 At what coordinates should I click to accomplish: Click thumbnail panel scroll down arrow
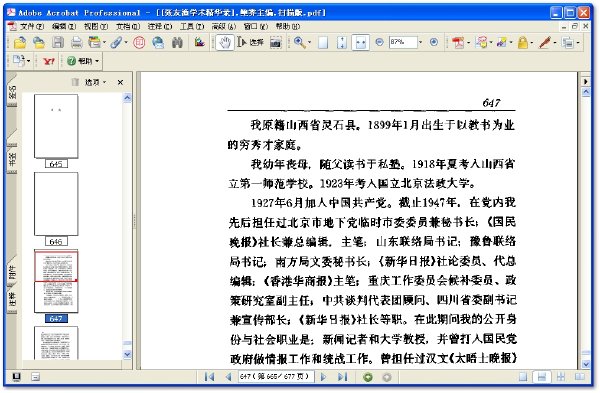127,354
